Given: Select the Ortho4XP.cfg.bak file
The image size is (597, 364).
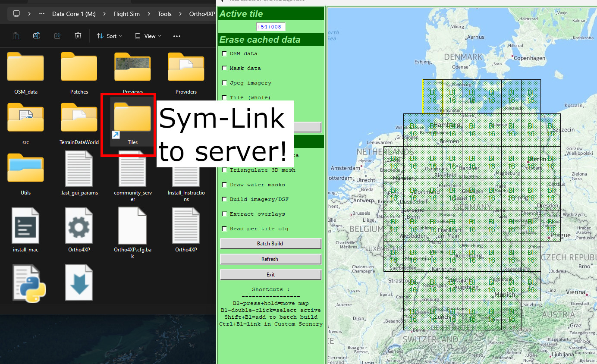Looking at the screenshot, I should coord(132,232).
